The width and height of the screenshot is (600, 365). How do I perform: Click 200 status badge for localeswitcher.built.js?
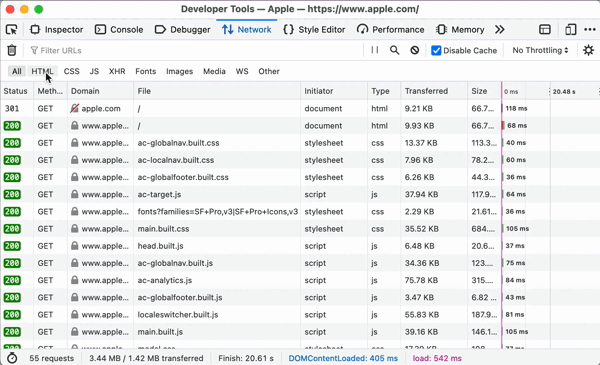coord(12,315)
